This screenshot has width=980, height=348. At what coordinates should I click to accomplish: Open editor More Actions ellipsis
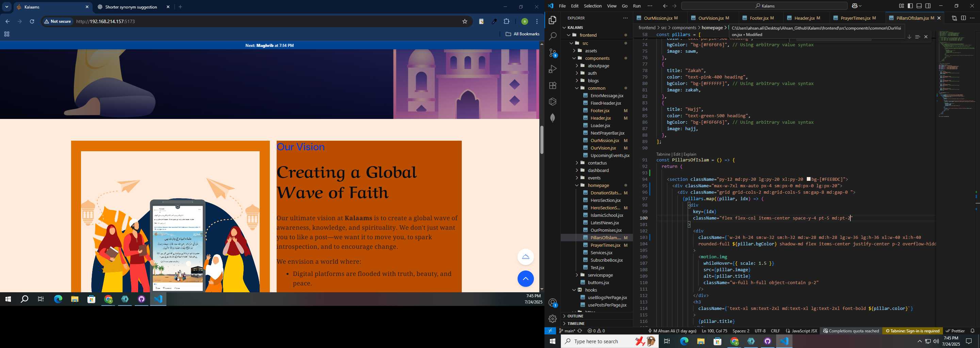[972, 18]
